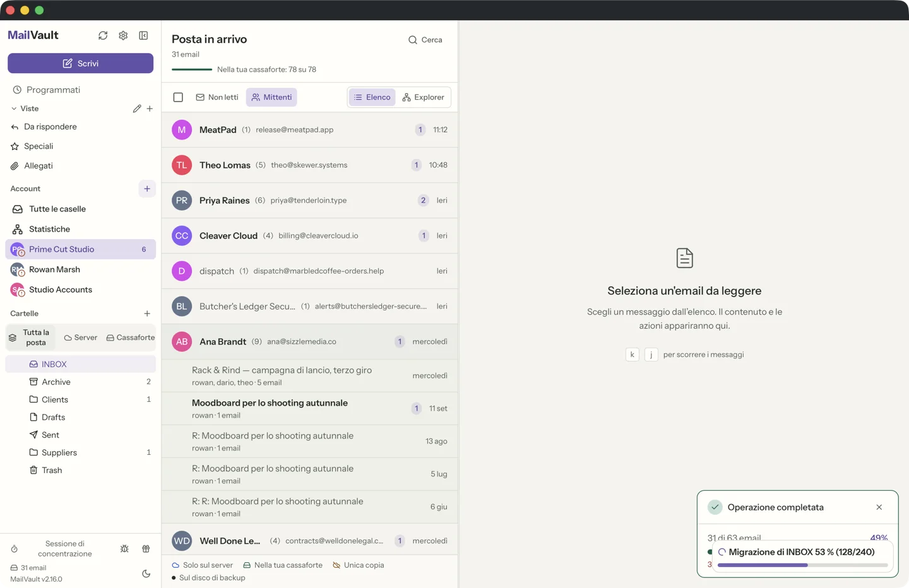Image resolution: width=909 pixels, height=588 pixels.
Task: Select the Rowan Marsh account
Action: click(80, 269)
